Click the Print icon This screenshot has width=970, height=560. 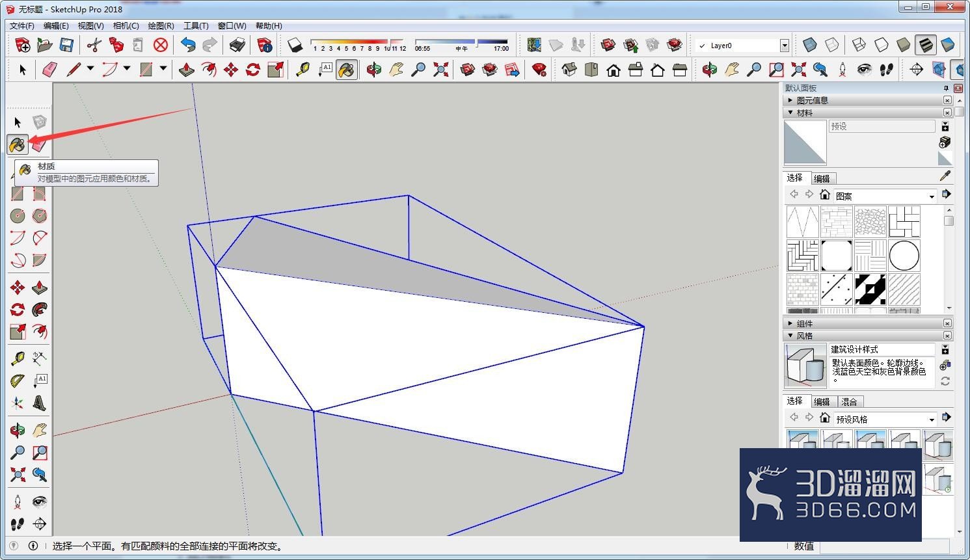pyautogui.click(x=237, y=45)
